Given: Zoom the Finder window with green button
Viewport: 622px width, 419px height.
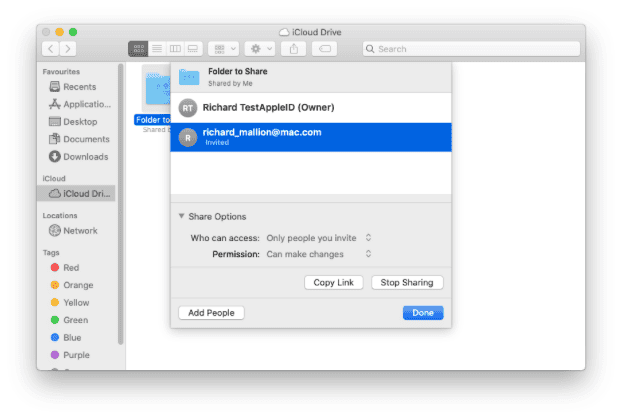Looking at the screenshot, I should [73, 32].
